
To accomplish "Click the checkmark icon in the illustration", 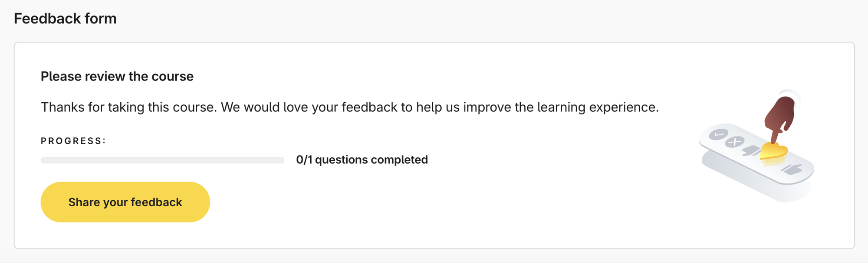I will pyautogui.click(x=718, y=135).
